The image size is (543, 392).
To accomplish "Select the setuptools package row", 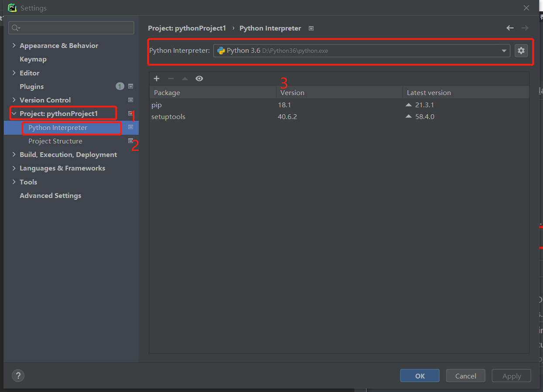I will click(339, 117).
